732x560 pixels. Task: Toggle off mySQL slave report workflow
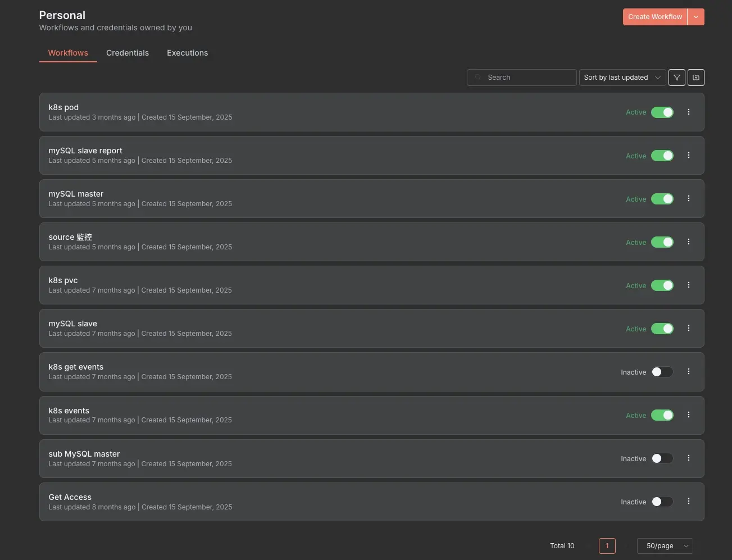pos(662,156)
